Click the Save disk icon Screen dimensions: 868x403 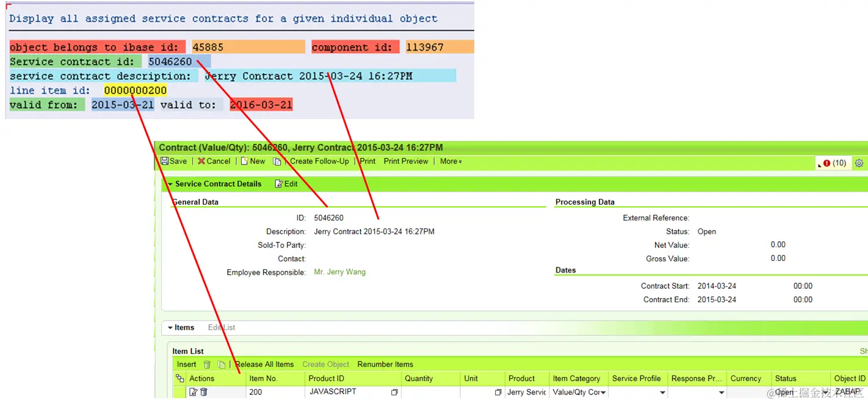click(164, 161)
